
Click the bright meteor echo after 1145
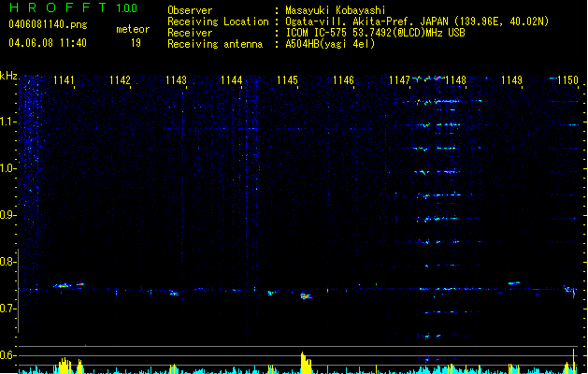[x=306, y=296]
